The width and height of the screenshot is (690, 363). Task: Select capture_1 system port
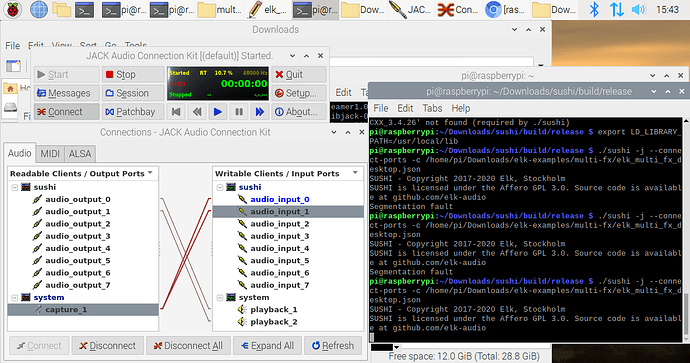tap(66, 310)
